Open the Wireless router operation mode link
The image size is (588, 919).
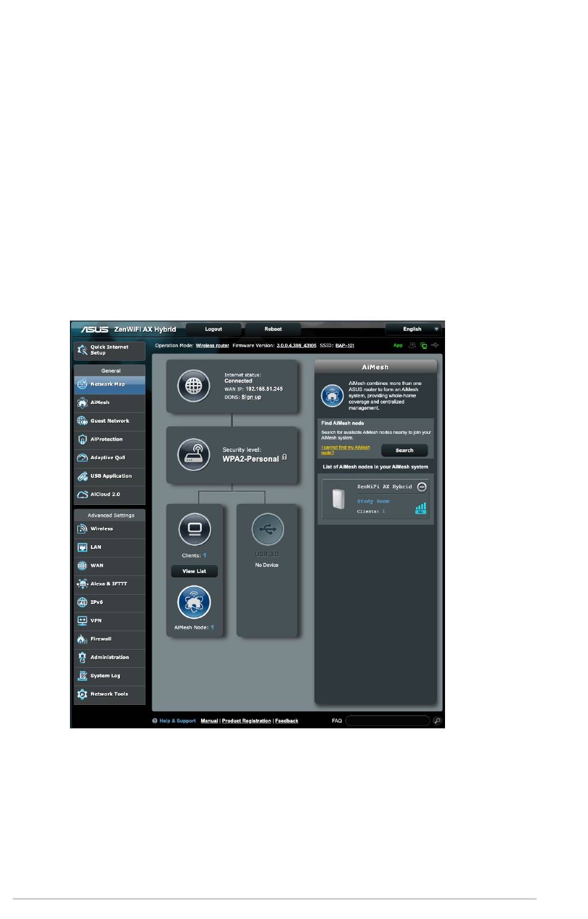tap(212, 345)
